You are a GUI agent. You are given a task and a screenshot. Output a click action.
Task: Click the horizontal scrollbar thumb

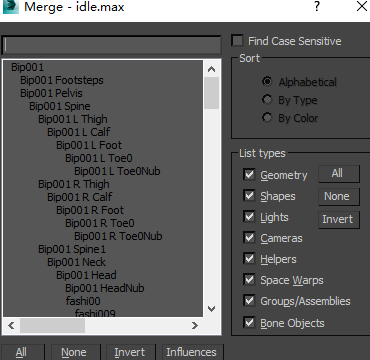[x=52, y=325]
